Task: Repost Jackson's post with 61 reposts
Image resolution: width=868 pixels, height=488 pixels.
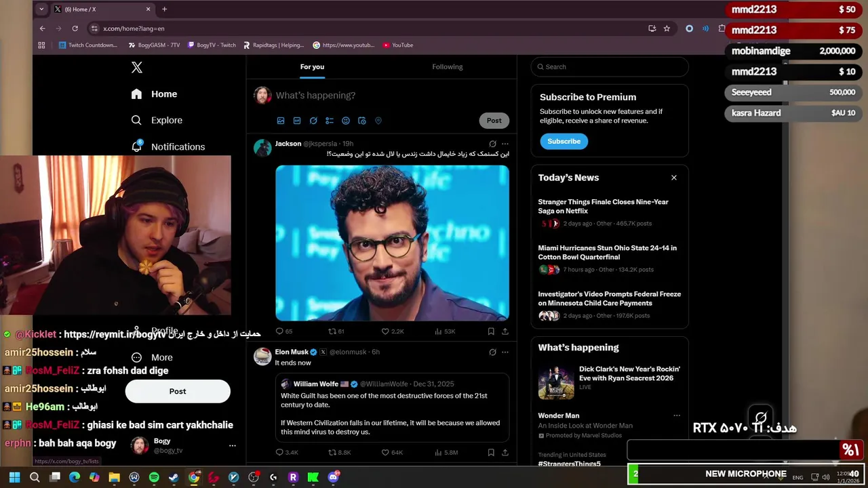Action: [x=336, y=331]
